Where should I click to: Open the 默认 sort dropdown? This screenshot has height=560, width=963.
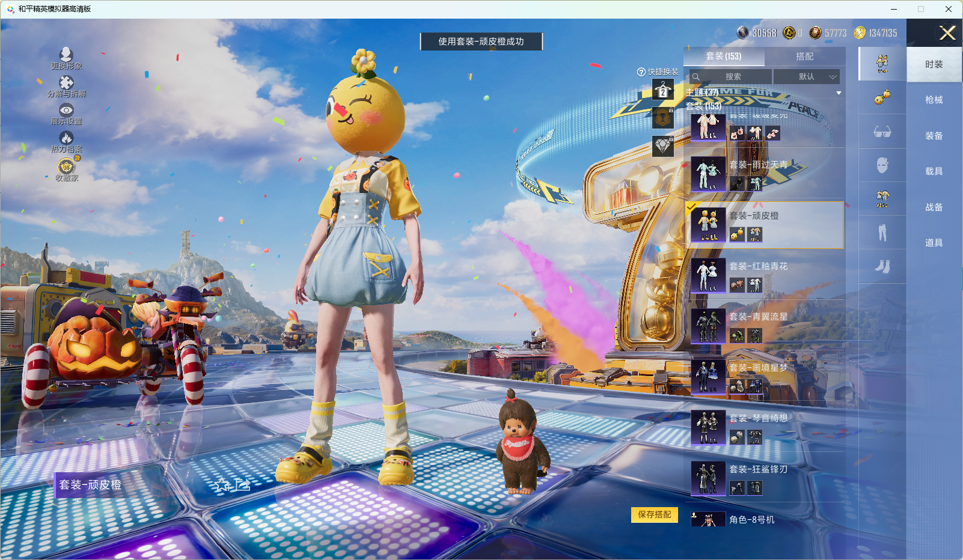coord(807,77)
